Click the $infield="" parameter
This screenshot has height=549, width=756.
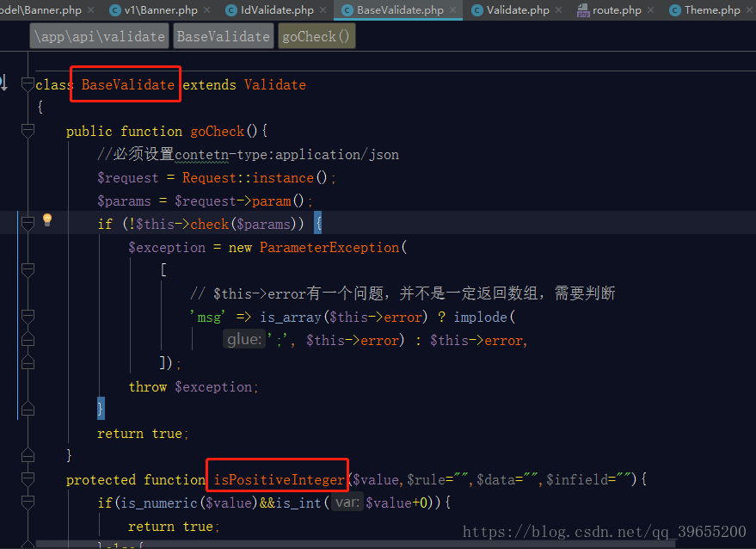tap(587, 479)
